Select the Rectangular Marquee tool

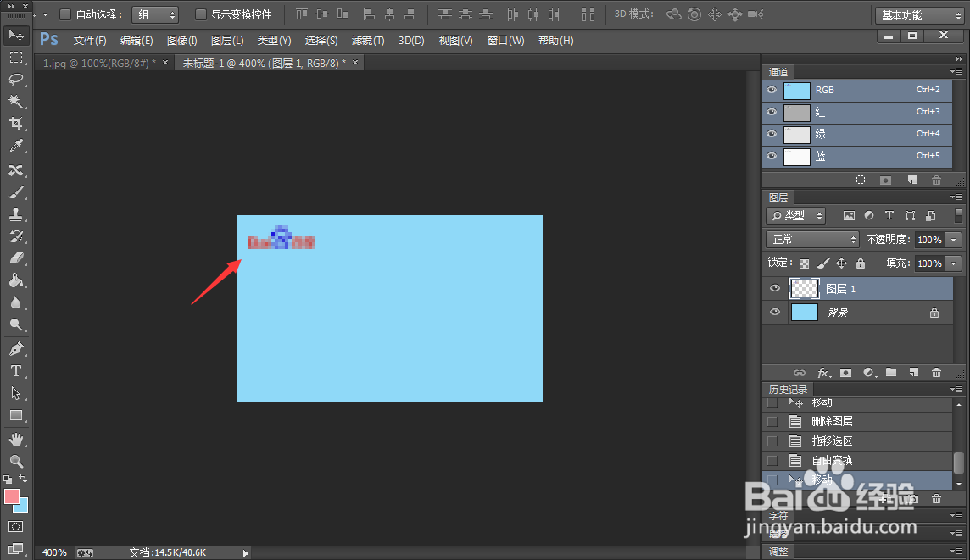(16, 57)
